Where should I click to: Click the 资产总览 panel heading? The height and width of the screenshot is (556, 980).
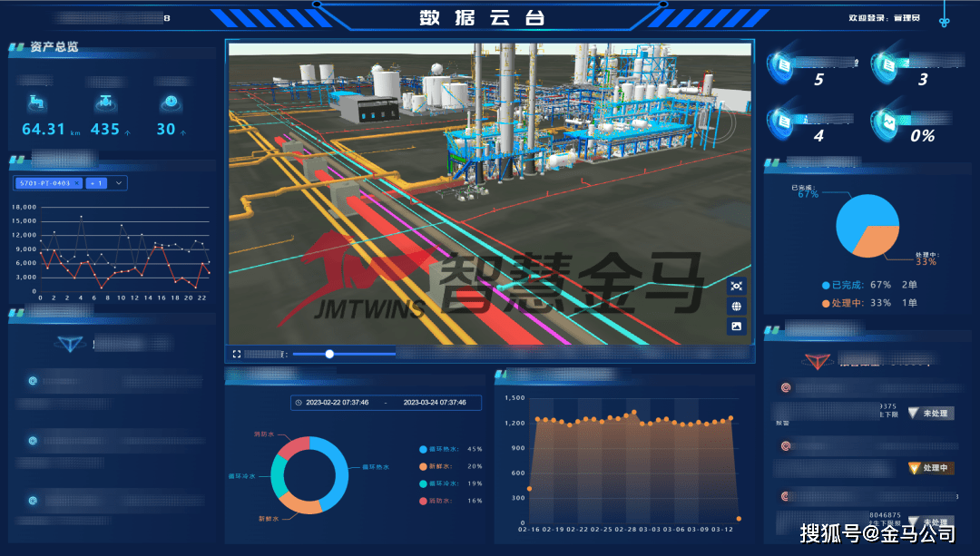click(x=54, y=47)
